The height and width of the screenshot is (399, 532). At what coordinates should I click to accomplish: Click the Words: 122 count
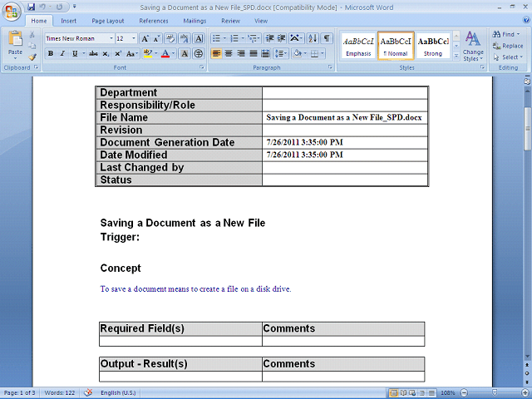click(59, 392)
